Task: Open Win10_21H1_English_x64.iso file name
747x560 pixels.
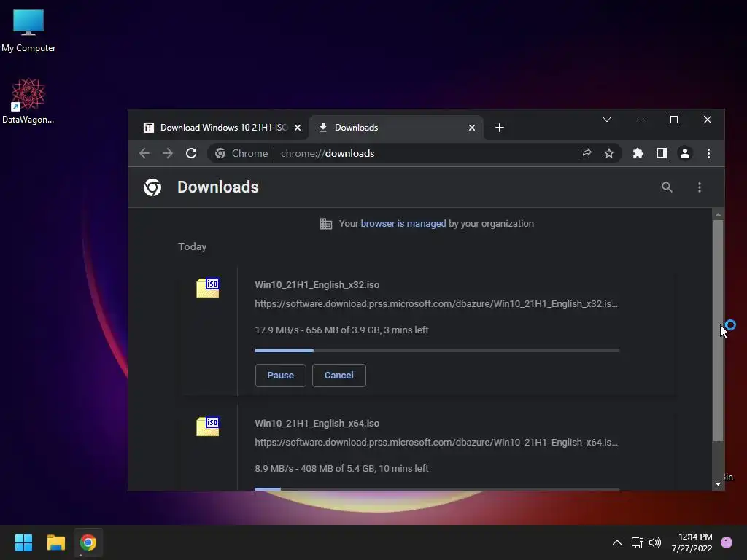Action: point(317,424)
